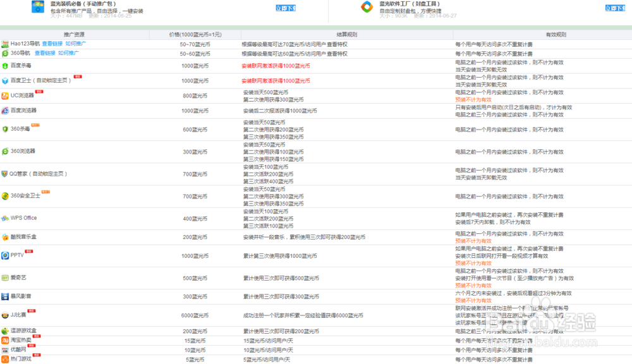Select the 600蓝光币 price for 360杀毒
This screenshot has width=632, height=364.
coord(195,130)
